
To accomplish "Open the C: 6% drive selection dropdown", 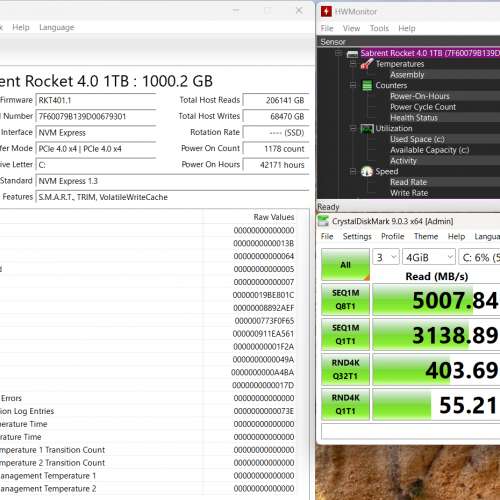I will 479,257.
